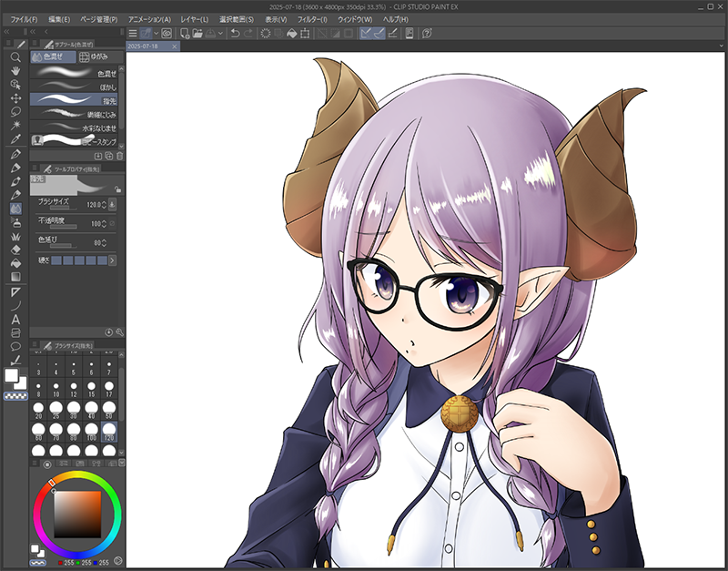Click the smartphone connect icon
This screenshot has height=571, width=728.
409,34
